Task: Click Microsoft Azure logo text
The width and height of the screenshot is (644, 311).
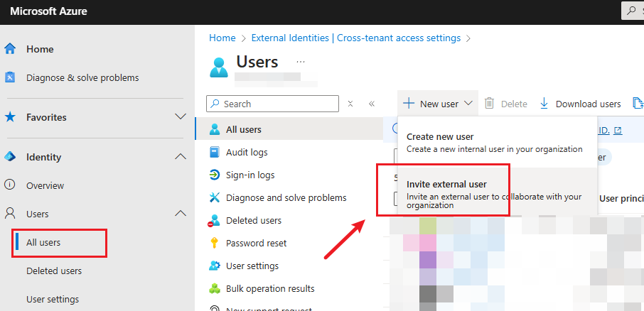Action: click(48, 11)
